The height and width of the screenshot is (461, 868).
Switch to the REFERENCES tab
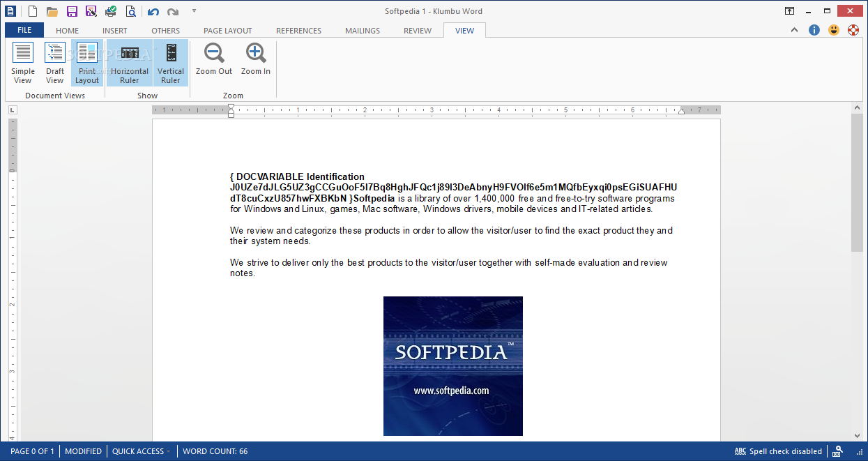click(299, 31)
